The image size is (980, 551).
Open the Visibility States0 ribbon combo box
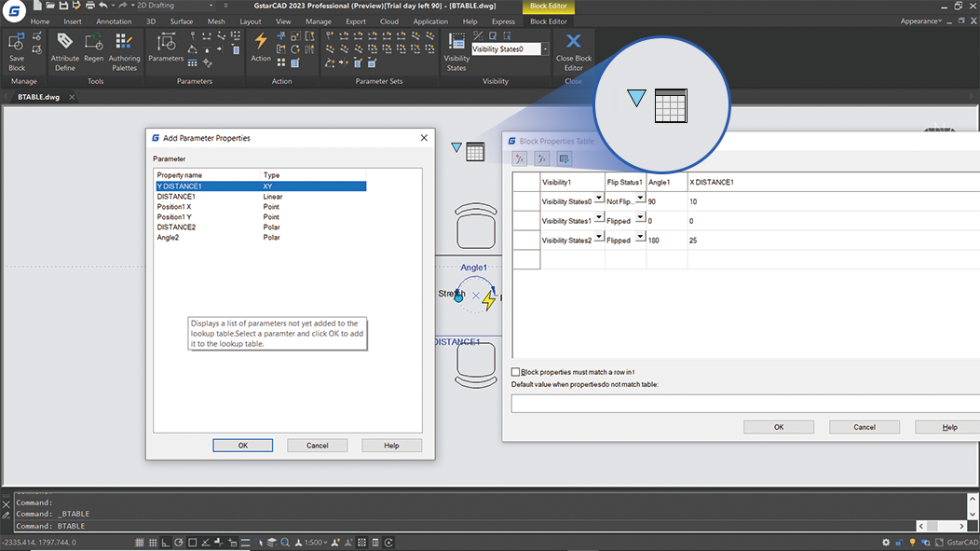(510, 48)
